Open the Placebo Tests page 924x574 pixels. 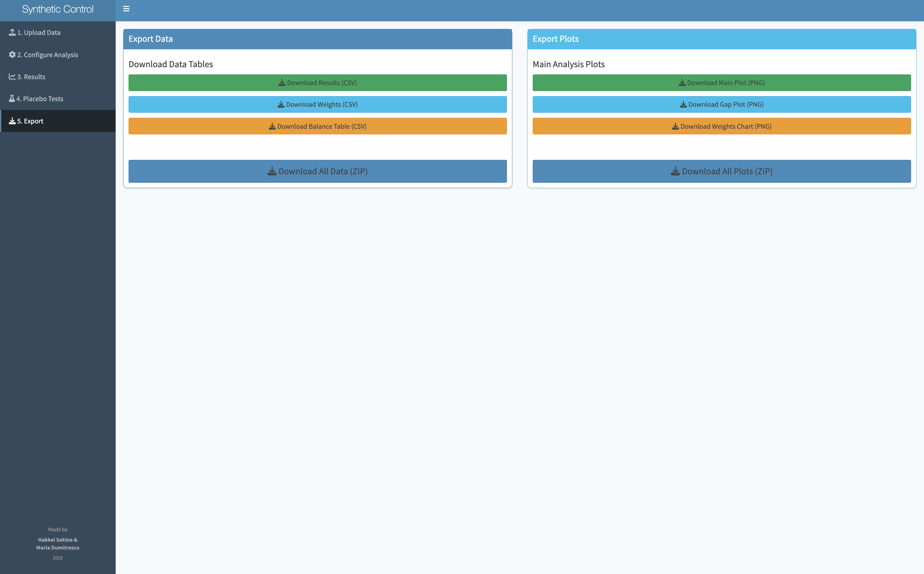(40, 98)
